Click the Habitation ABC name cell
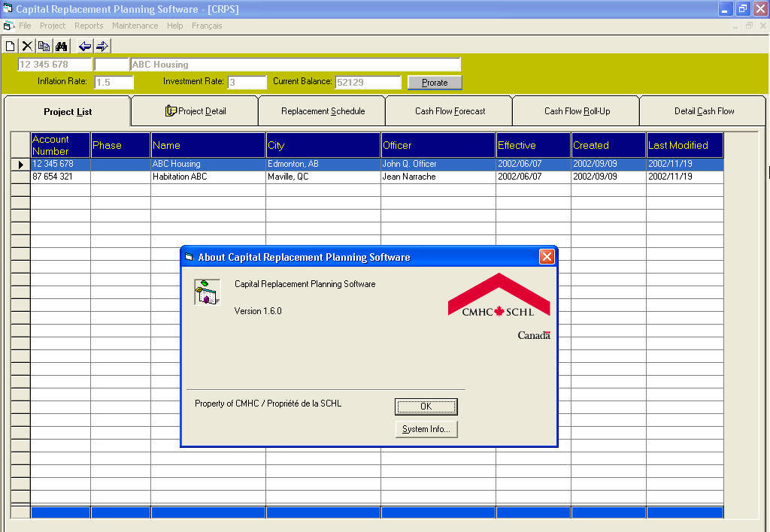 pyautogui.click(x=208, y=177)
